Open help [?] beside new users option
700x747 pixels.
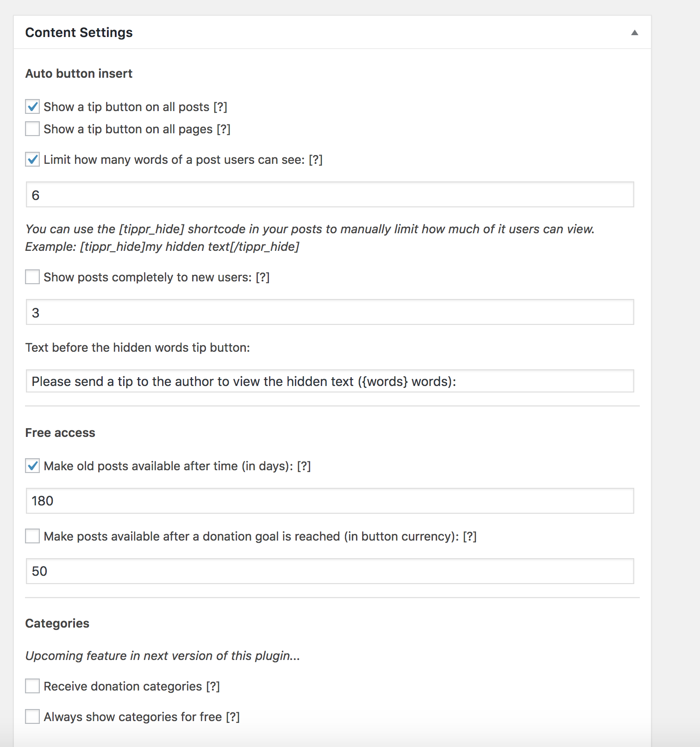[262, 277]
